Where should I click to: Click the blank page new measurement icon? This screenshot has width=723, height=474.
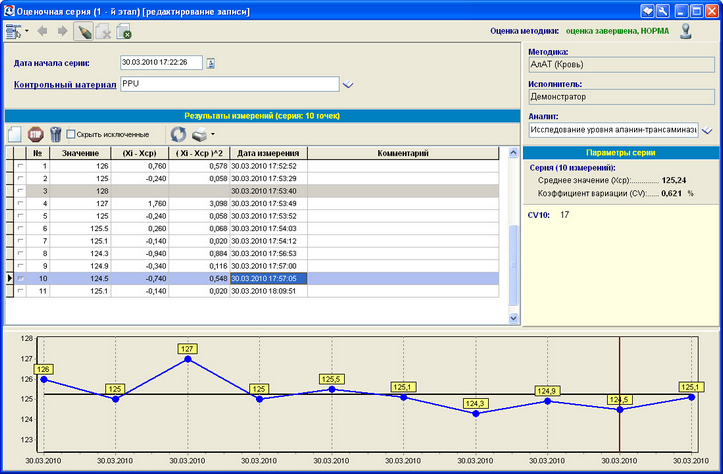(14, 133)
